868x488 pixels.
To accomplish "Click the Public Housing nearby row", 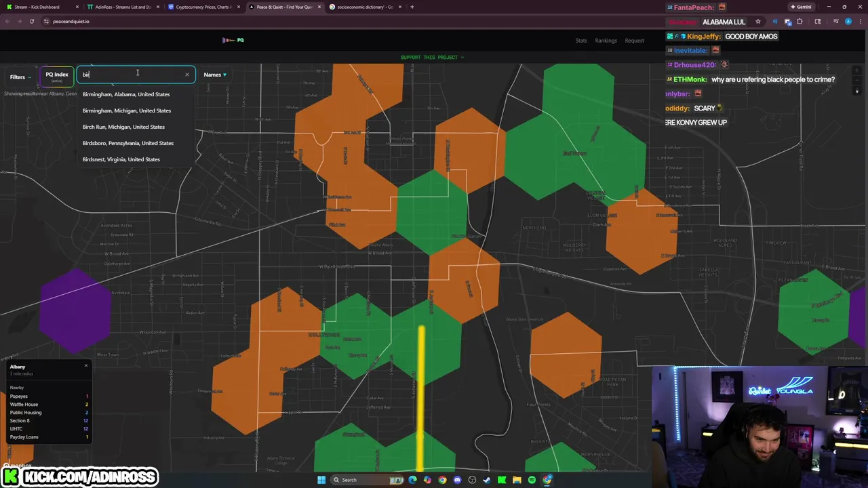I will coord(49,413).
